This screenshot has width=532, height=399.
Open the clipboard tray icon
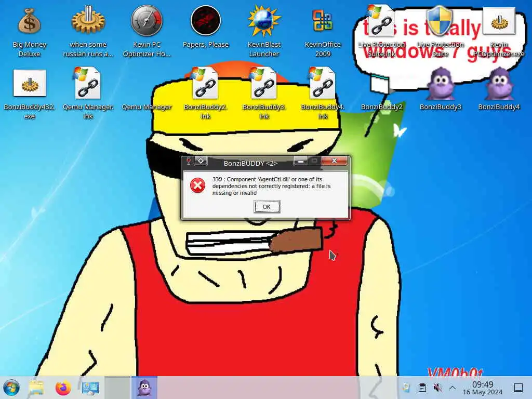[422, 388]
